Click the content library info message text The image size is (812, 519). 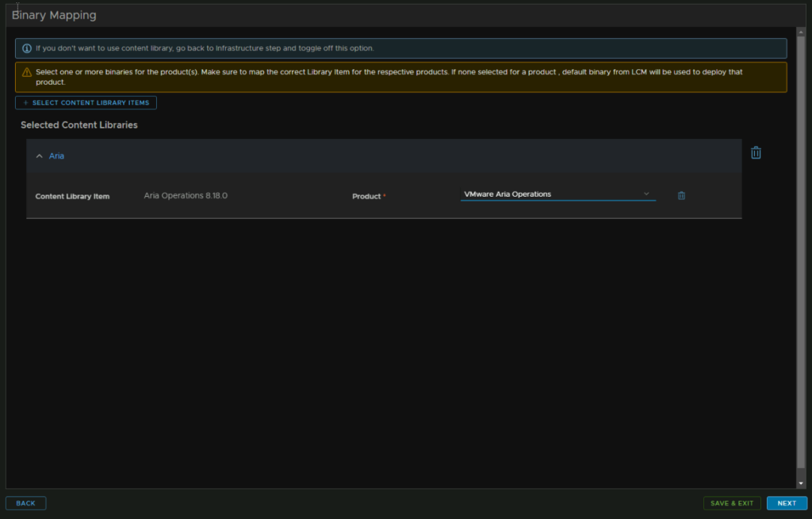205,48
